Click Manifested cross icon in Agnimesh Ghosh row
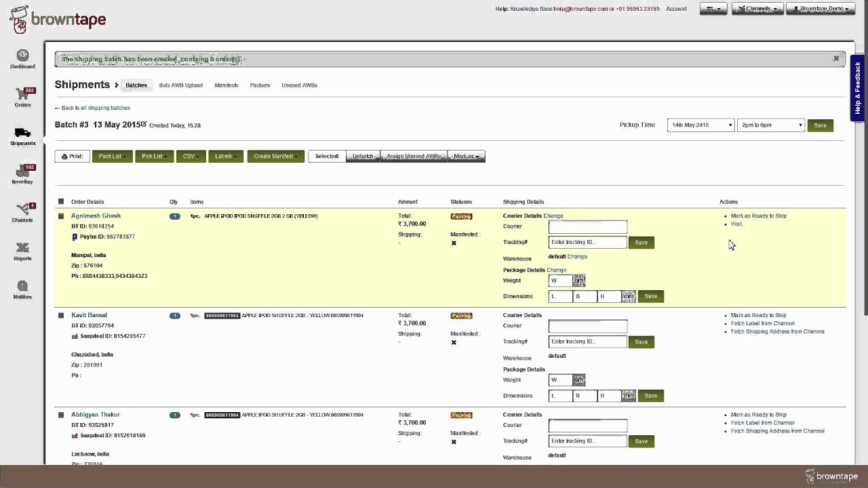 (x=454, y=243)
